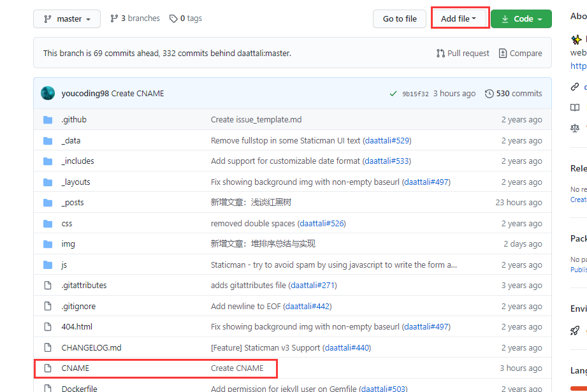Viewport: 587px width, 392px height.
Task: Click the green check status icon
Action: pos(393,94)
